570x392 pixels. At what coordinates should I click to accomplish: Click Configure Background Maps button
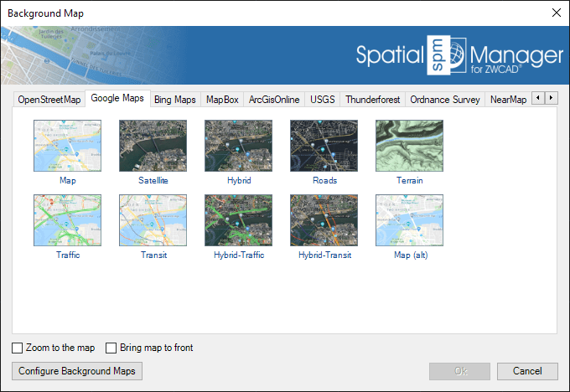[x=77, y=370]
